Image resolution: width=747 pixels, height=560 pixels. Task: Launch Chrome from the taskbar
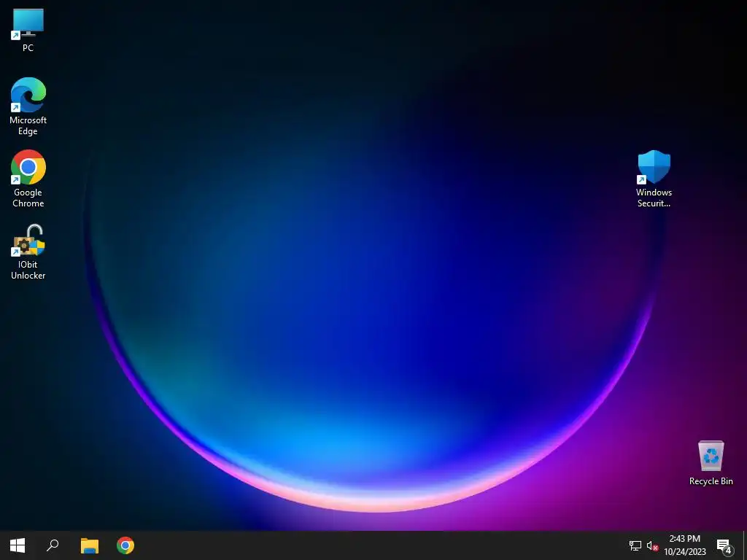point(125,545)
